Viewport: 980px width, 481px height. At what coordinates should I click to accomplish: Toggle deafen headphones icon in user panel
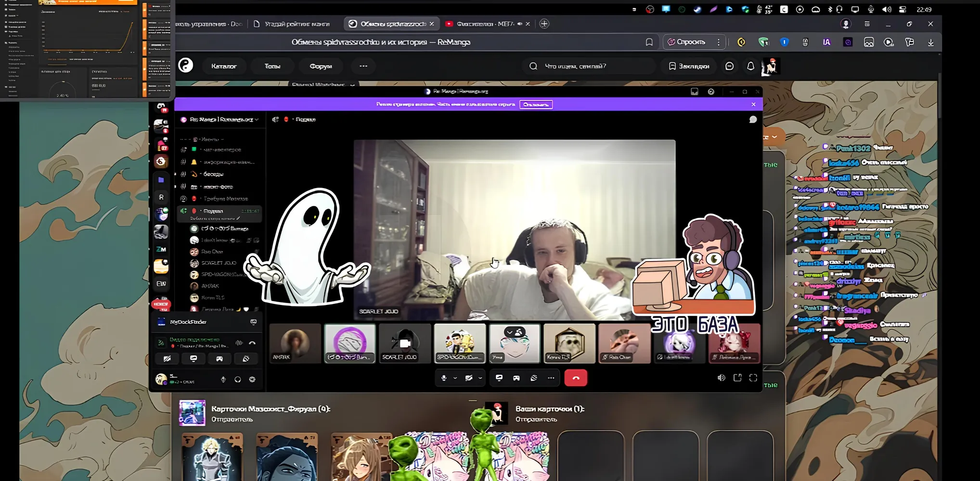coord(238,380)
